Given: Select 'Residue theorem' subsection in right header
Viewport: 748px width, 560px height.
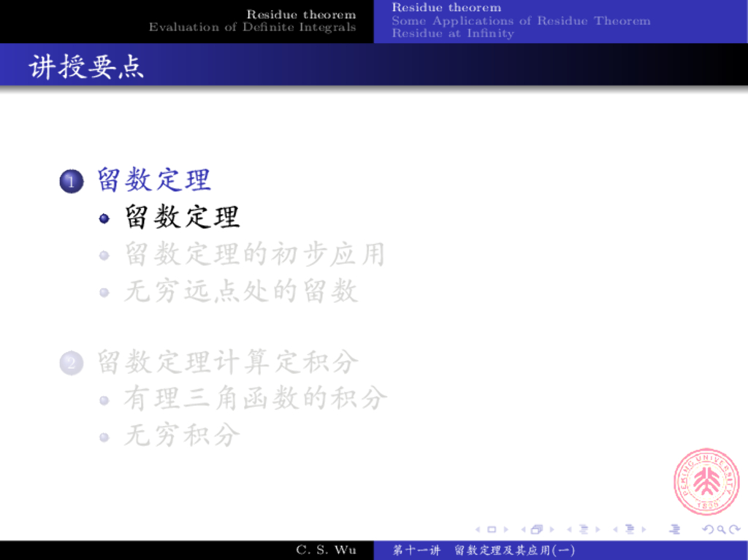Looking at the screenshot, I should pyautogui.click(x=446, y=8).
